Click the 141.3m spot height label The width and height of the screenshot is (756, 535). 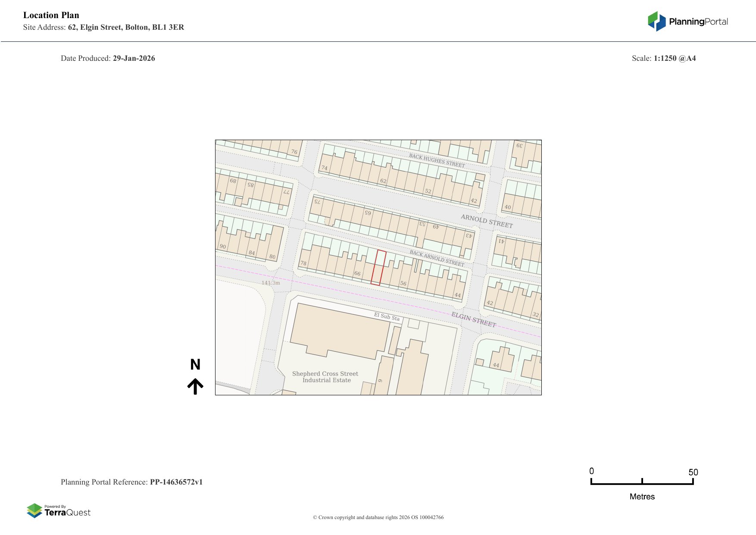[271, 283]
